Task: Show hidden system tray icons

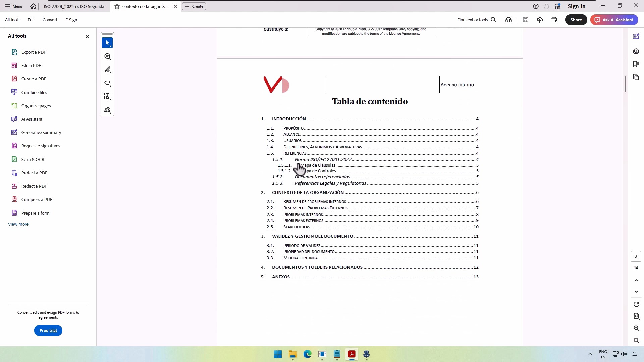Action: point(590,354)
